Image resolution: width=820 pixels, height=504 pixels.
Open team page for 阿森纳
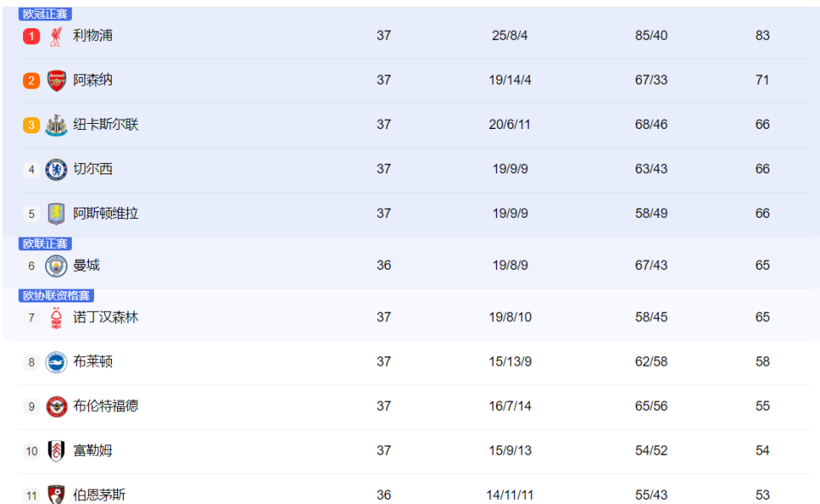[x=92, y=80]
